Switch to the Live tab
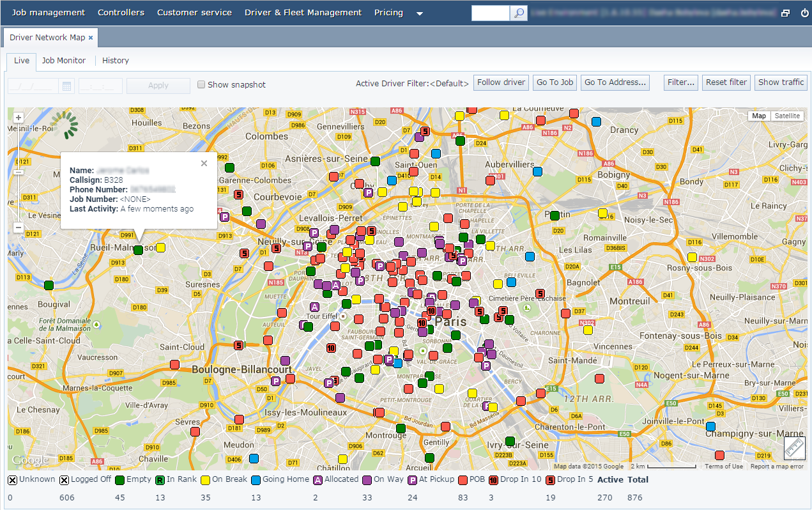This screenshot has width=812, height=510. click(22, 61)
